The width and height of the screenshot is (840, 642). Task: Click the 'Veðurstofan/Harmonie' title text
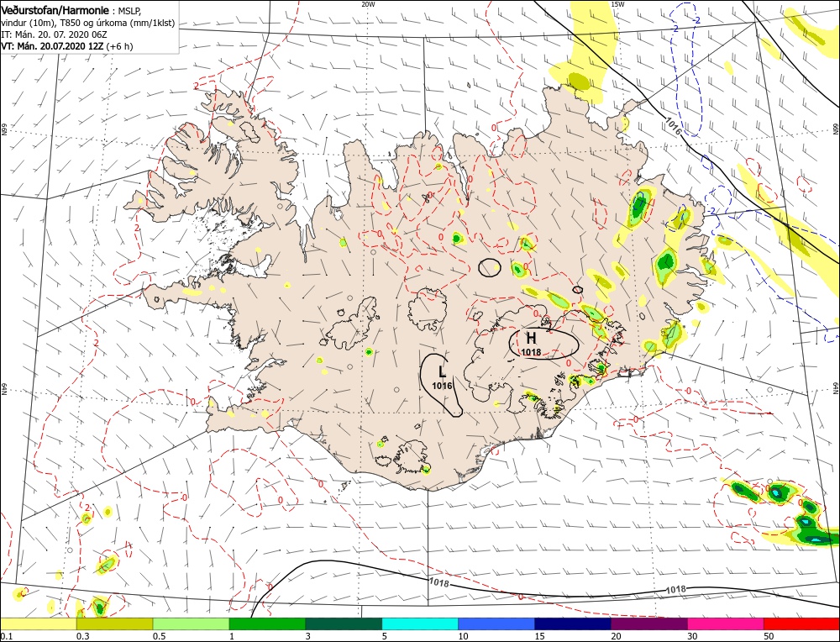tap(55, 11)
